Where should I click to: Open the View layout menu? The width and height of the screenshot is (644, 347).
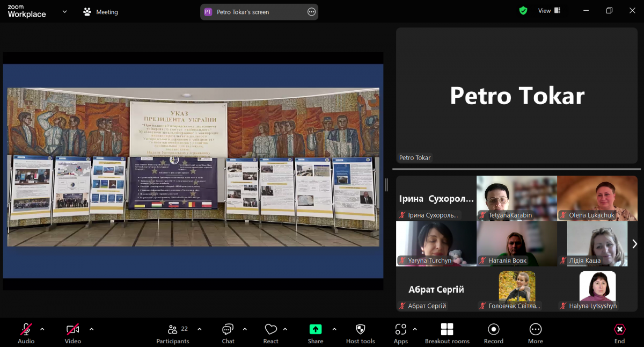point(549,11)
